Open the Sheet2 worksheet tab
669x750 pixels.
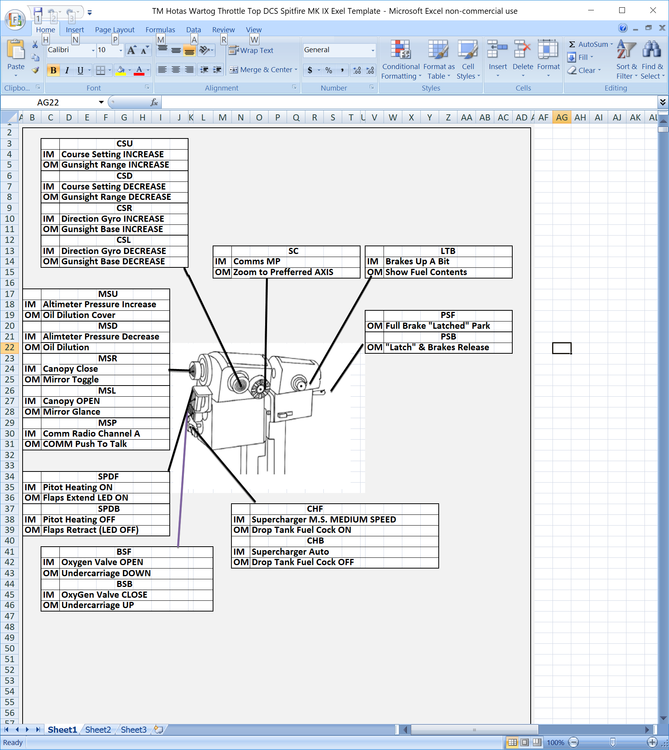pos(98,730)
